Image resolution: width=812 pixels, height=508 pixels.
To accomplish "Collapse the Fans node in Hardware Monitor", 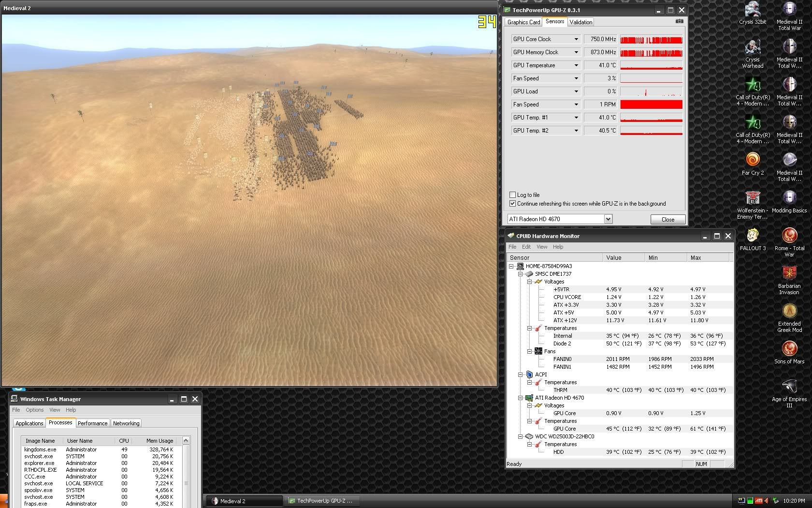I will (530, 351).
